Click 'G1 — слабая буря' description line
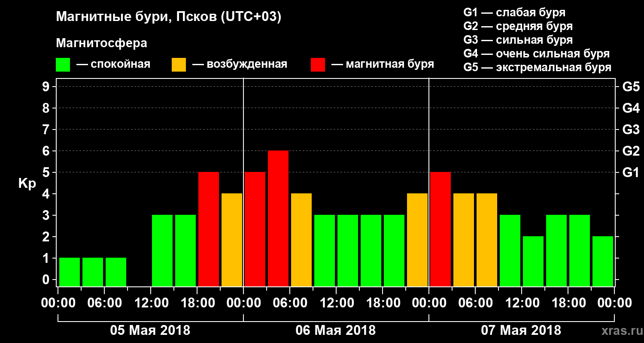Viewport: 644px width, 343px height. (514, 12)
